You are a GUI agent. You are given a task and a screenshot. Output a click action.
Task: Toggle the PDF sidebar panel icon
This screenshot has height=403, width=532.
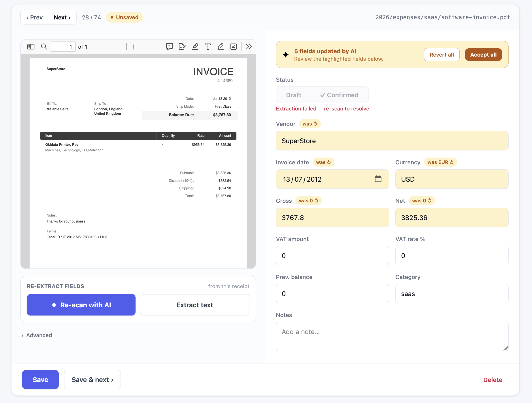[x=31, y=47]
